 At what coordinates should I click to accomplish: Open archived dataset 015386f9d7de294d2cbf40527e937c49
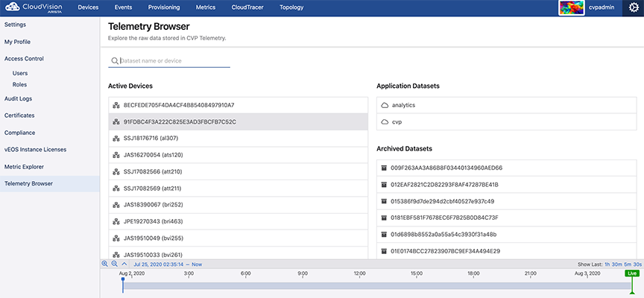click(506, 201)
